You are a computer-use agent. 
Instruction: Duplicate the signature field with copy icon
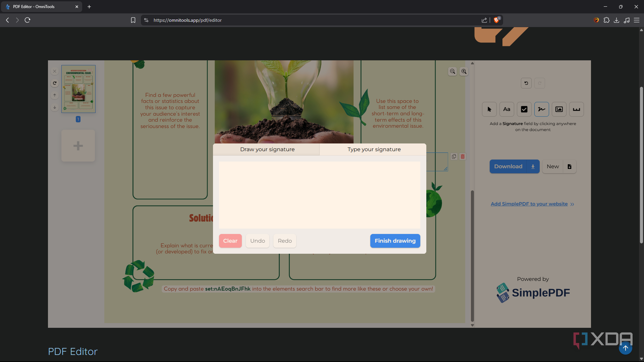coord(454,157)
